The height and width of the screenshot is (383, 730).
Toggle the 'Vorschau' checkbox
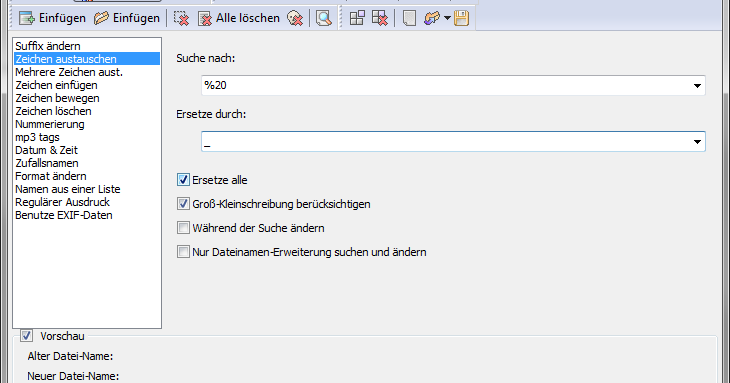27,336
